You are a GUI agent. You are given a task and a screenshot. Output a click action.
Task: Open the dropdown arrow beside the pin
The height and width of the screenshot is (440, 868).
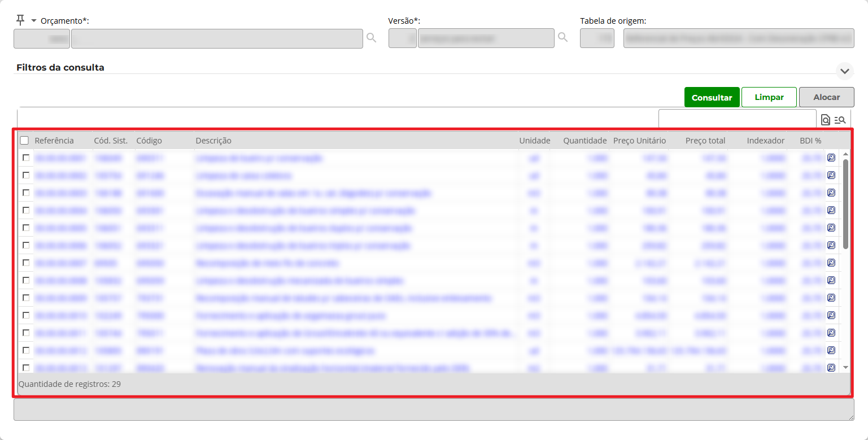(33, 21)
